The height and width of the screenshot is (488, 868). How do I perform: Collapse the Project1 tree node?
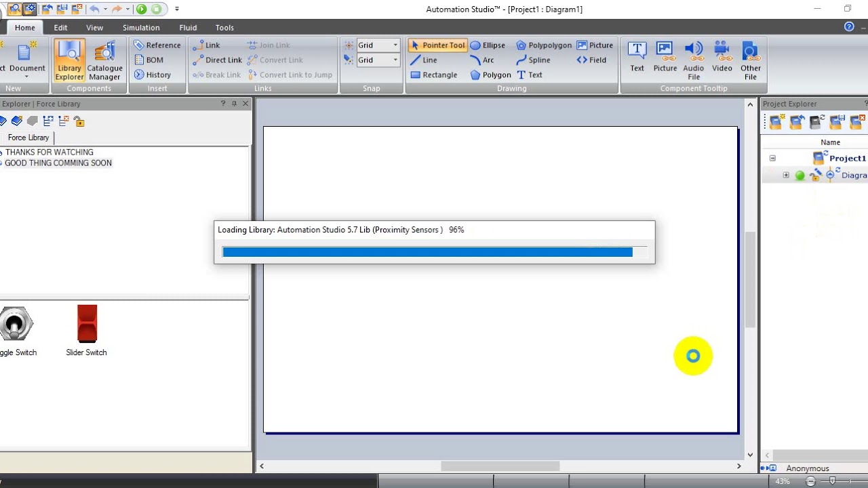click(x=772, y=158)
